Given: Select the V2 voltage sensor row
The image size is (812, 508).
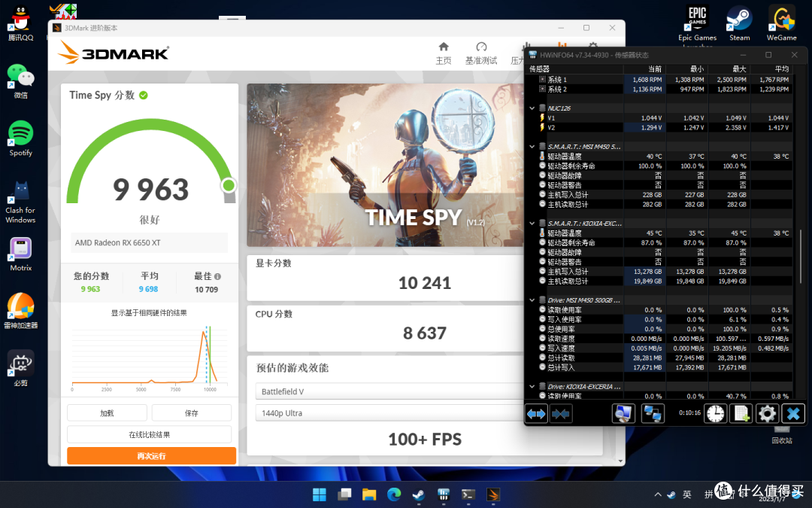Looking at the screenshot, I should pyautogui.click(x=660, y=127).
